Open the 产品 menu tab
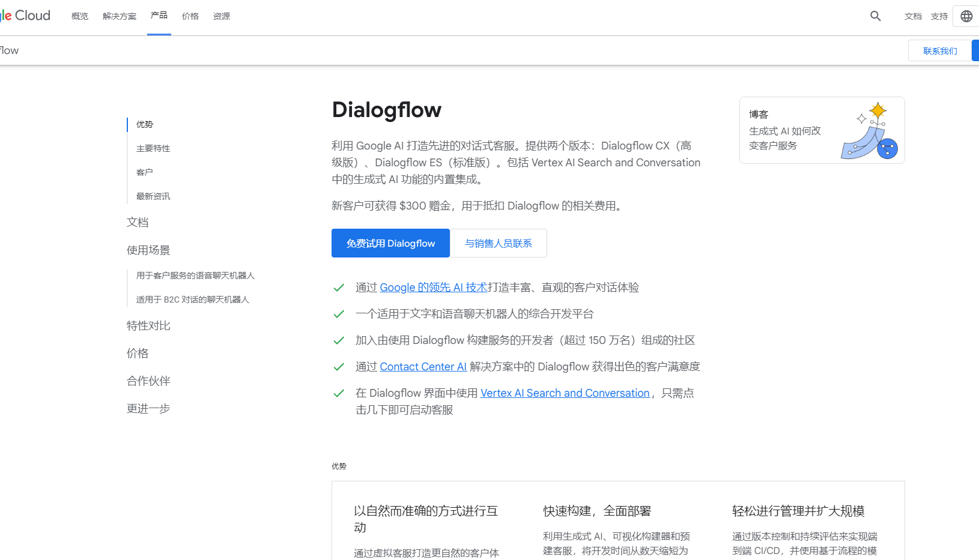The height and width of the screenshot is (560, 979). pyautogui.click(x=159, y=16)
